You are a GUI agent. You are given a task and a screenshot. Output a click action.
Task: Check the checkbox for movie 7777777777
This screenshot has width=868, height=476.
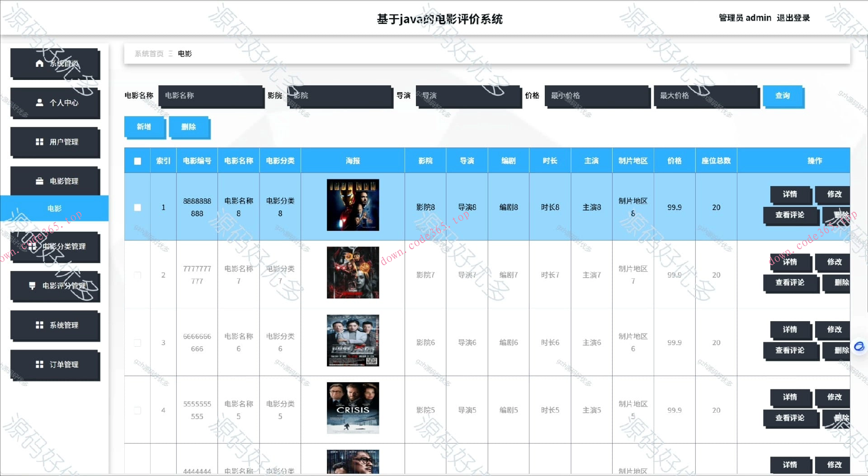click(137, 275)
